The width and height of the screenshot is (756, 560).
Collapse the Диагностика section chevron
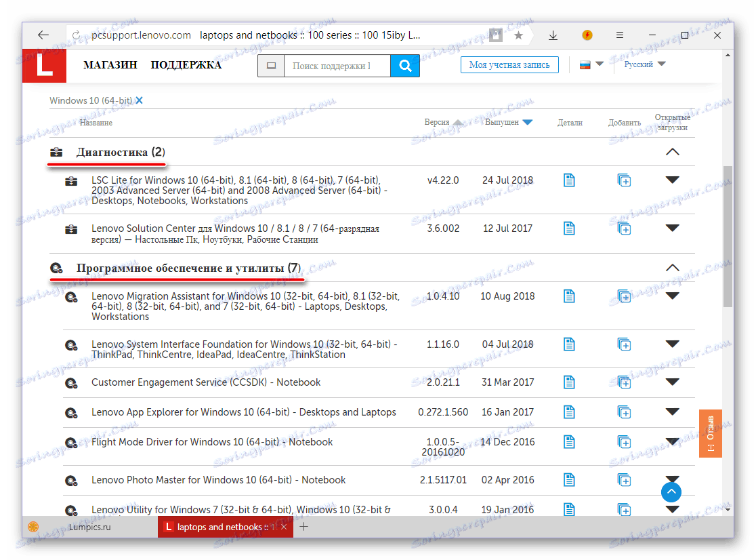coord(672,152)
